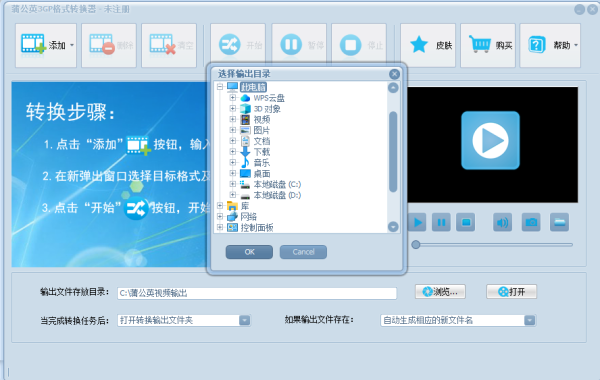The image size is (600, 380).
Task: Select the 3D 对象 folder
Action: coord(267,109)
